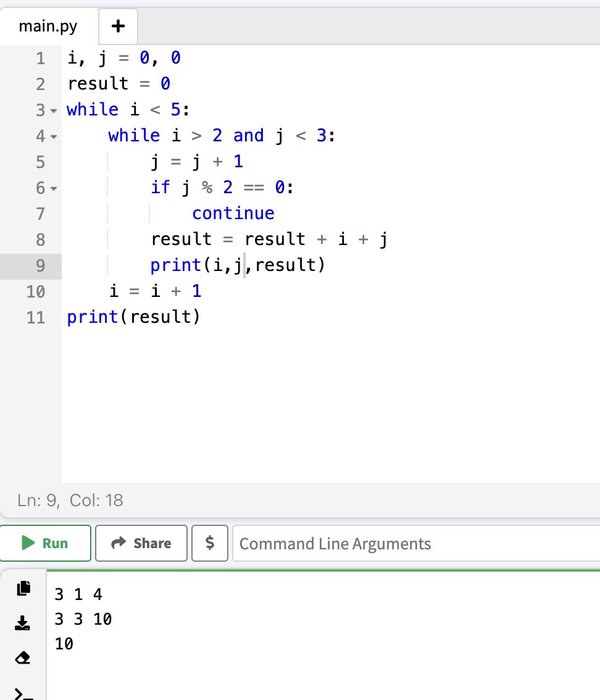The width and height of the screenshot is (600, 700).
Task: Select the main.py tab
Action: (48, 27)
